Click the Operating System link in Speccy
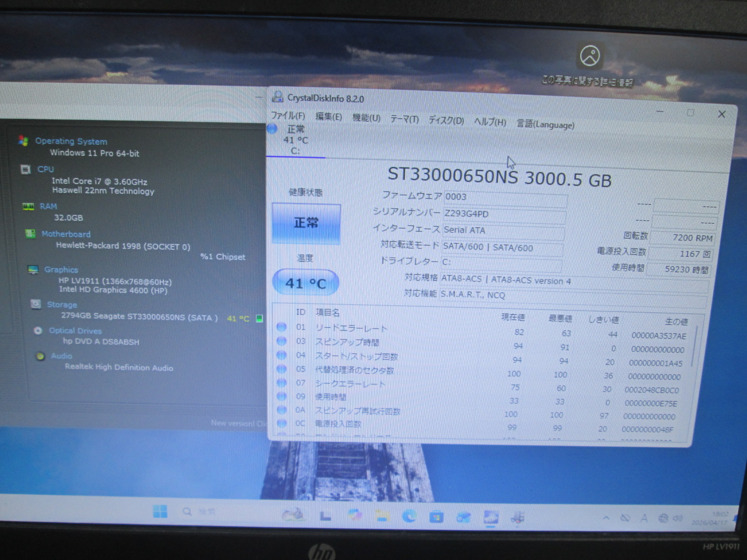747x560 pixels. coord(71,141)
